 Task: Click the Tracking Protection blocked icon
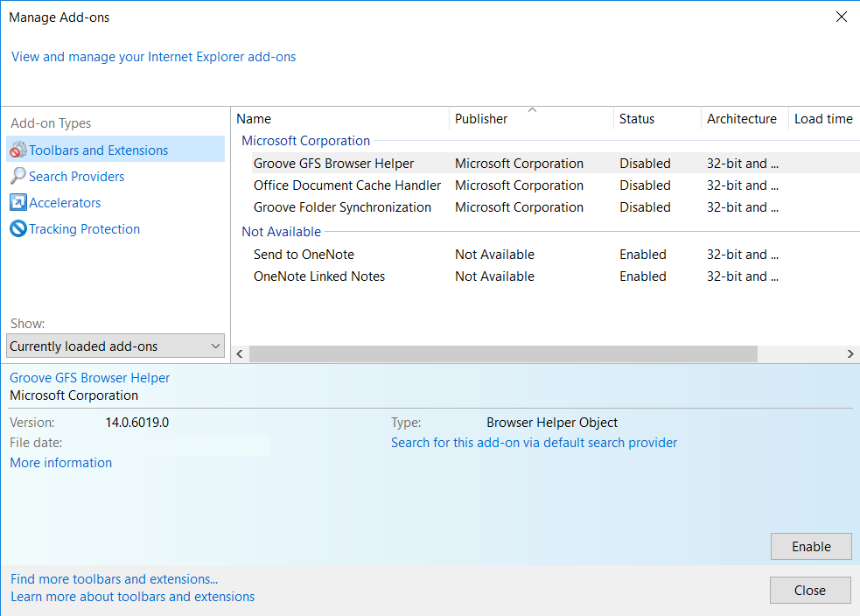pos(18,229)
